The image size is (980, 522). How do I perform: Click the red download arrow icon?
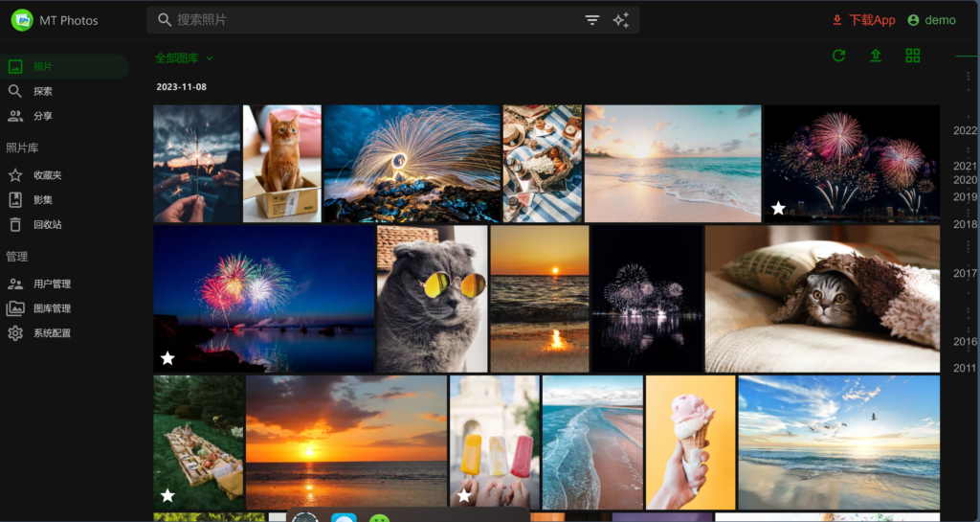pos(836,20)
